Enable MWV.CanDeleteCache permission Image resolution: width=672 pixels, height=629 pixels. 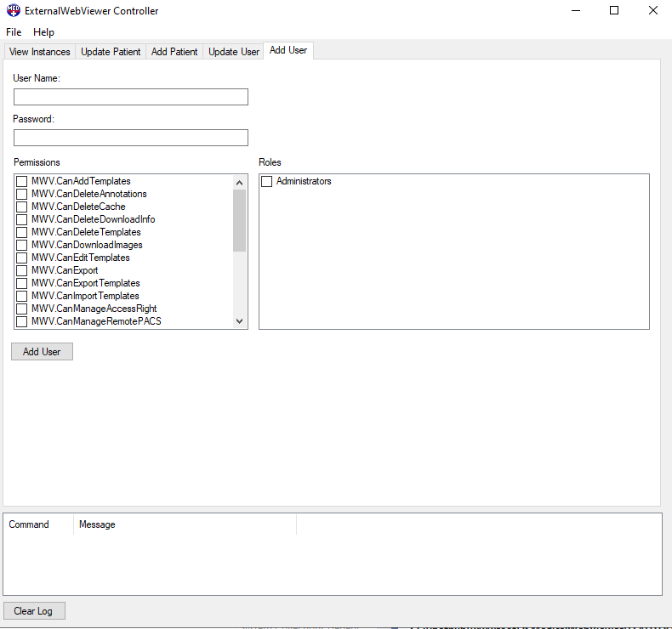coord(22,207)
